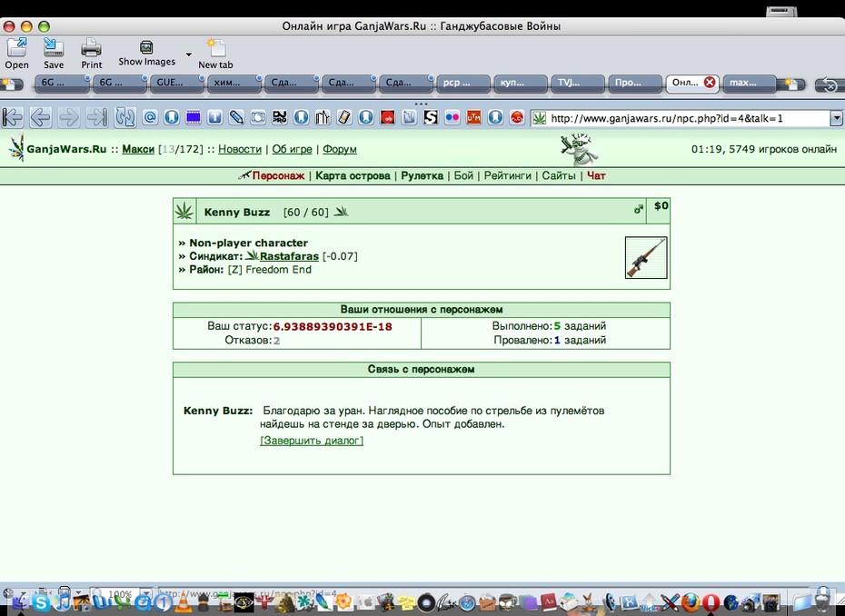
Task: Switch to the TVJ... tab
Action: [577, 83]
